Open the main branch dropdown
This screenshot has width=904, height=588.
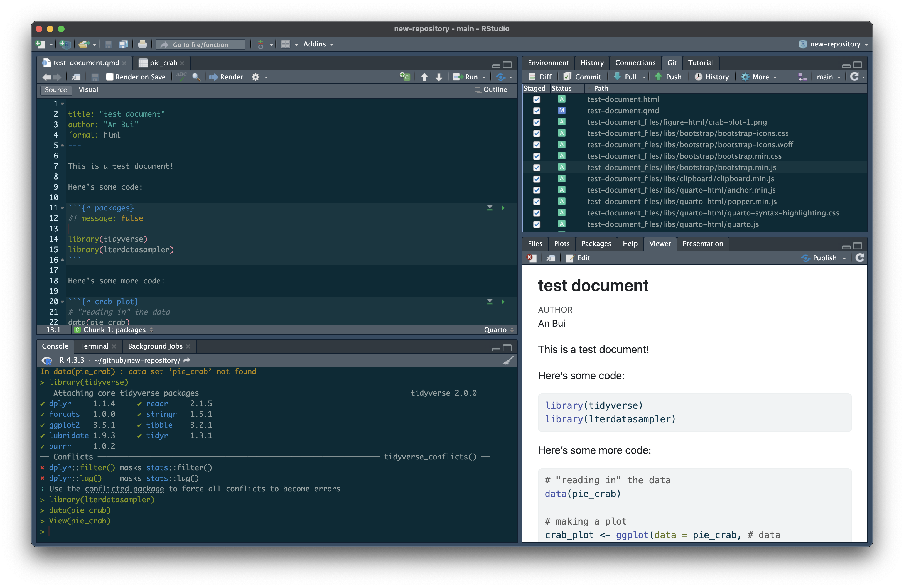[828, 77]
